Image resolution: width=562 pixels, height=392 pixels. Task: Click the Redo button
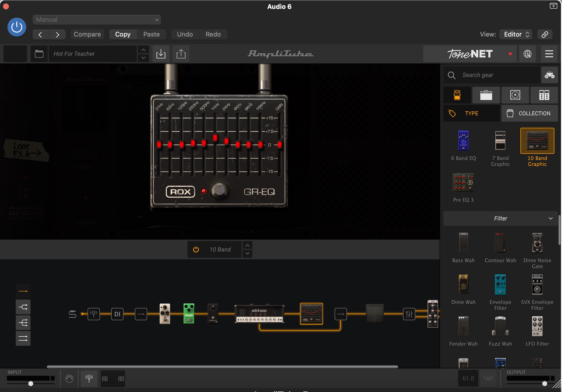click(x=213, y=34)
